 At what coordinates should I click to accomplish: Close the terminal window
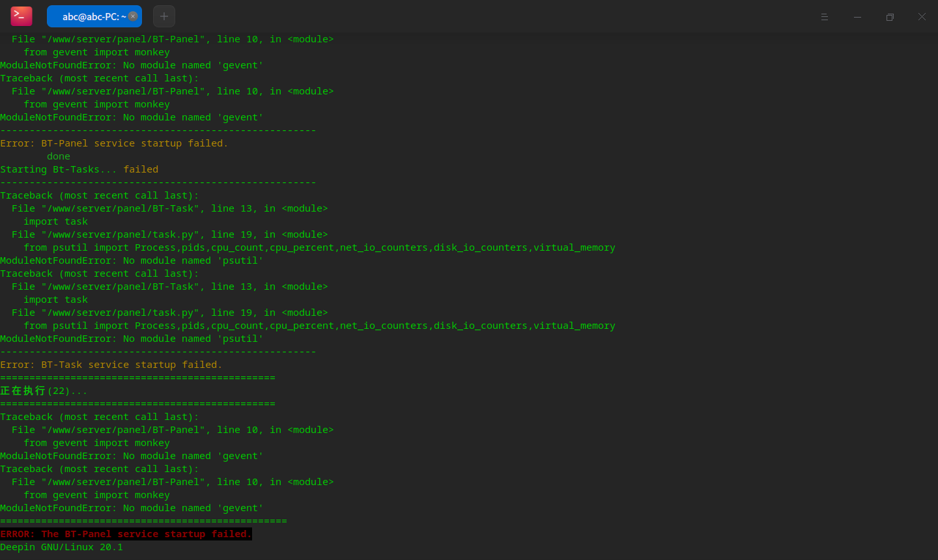(x=922, y=17)
